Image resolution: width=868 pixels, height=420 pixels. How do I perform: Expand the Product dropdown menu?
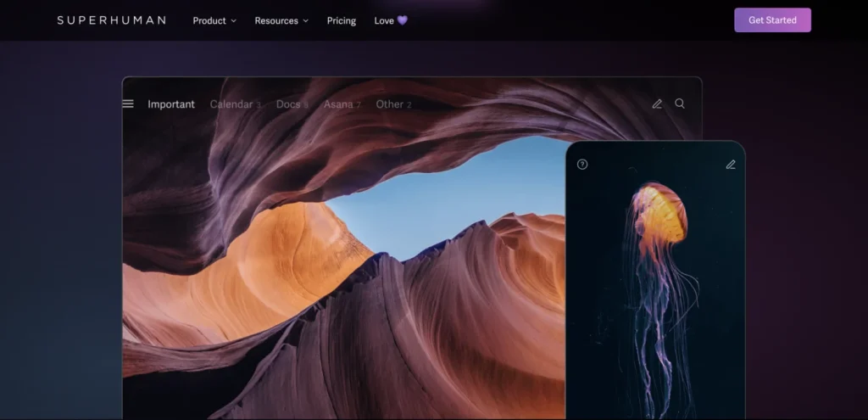[214, 20]
